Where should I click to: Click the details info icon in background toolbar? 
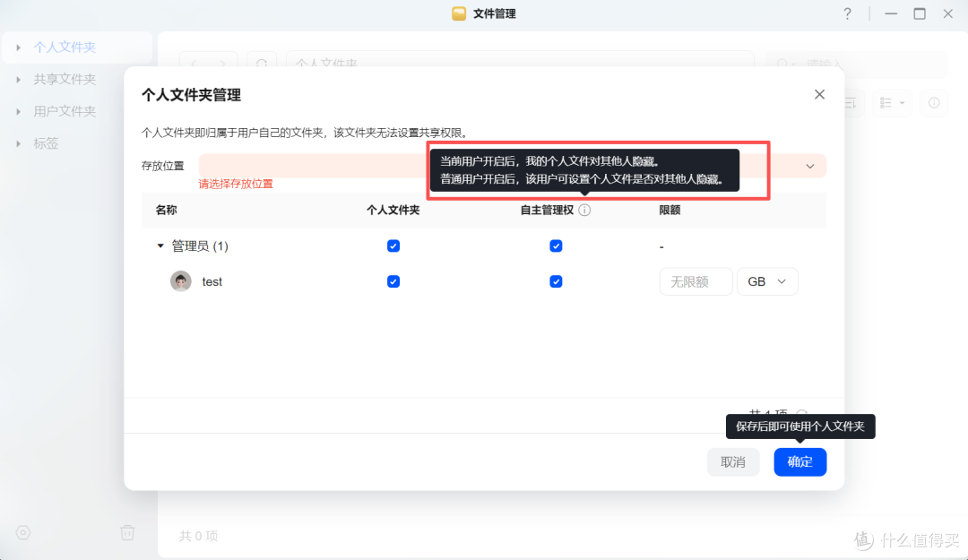click(x=934, y=102)
